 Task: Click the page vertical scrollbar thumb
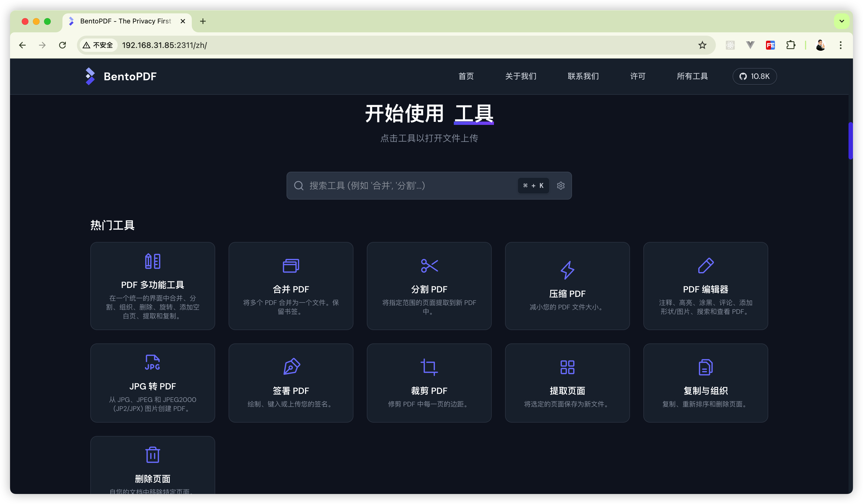(850, 141)
